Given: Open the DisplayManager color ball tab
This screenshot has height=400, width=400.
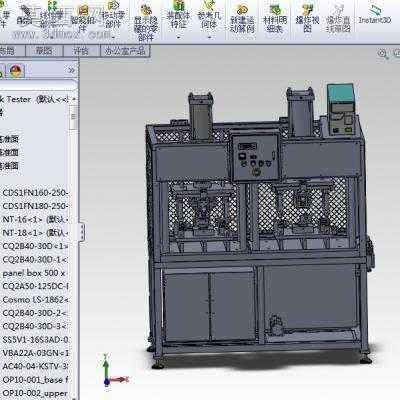Looking at the screenshot, I should tap(16, 71).
